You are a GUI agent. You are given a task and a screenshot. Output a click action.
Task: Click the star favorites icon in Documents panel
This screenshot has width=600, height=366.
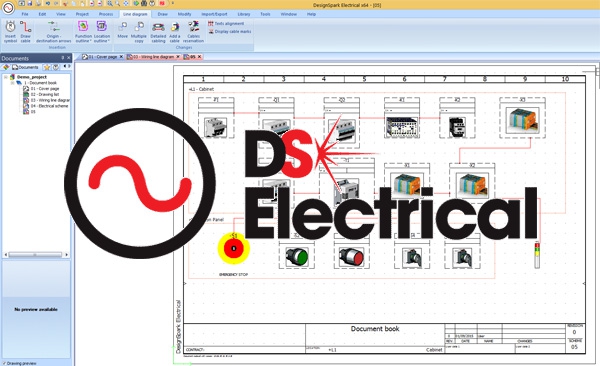pos(47,67)
